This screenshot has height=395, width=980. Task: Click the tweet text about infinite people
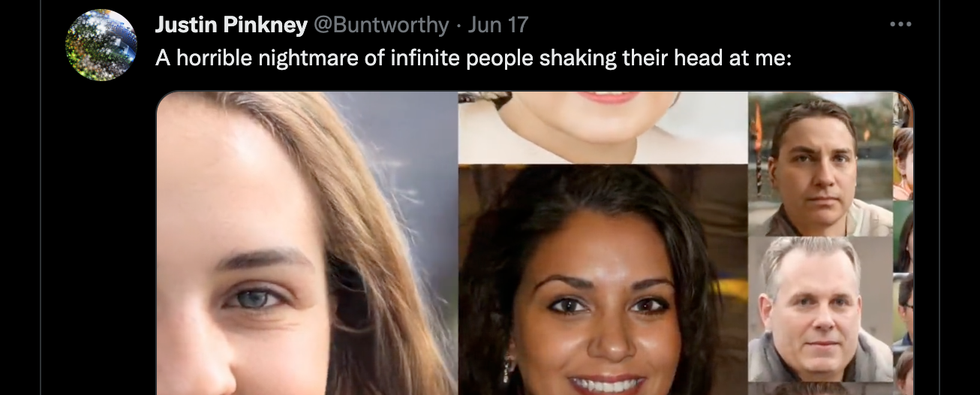(473, 58)
